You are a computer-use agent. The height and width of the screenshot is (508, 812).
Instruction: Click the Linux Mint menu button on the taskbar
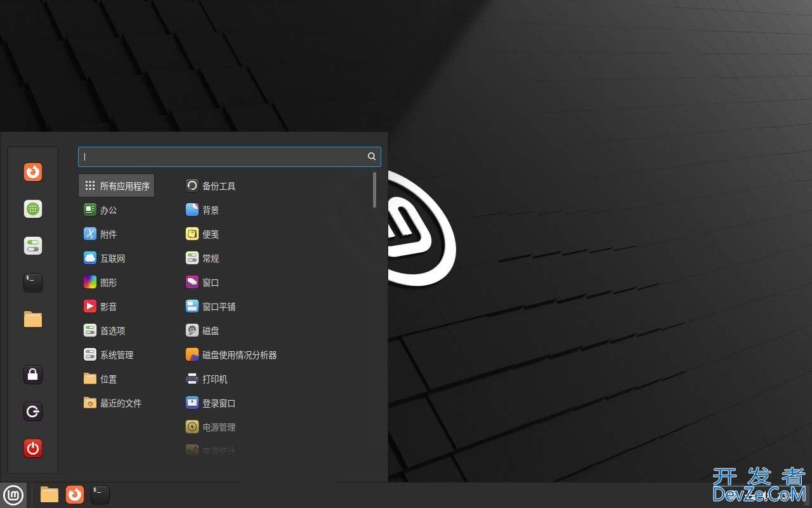click(x=13, y=495)
